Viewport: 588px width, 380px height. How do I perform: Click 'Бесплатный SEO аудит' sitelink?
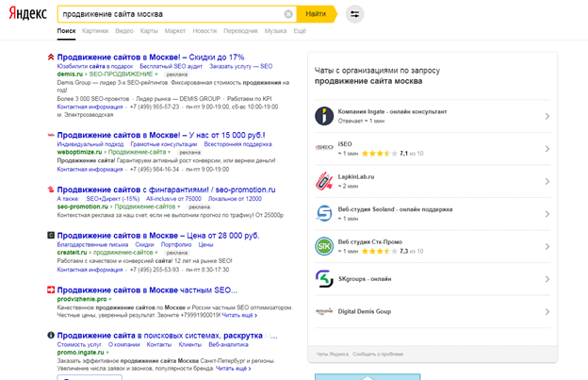tap(171, 66)
